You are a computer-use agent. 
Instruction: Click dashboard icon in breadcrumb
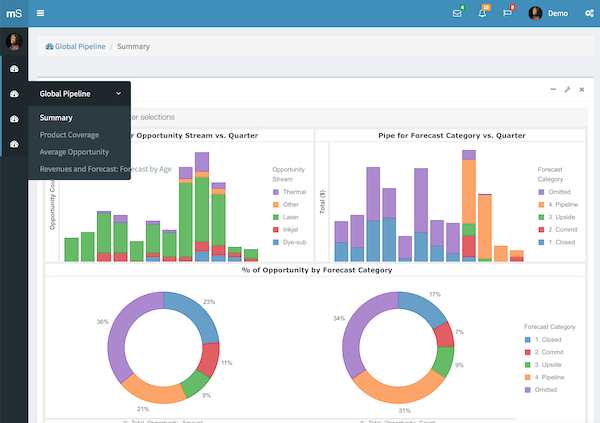(x=49, y=47)
